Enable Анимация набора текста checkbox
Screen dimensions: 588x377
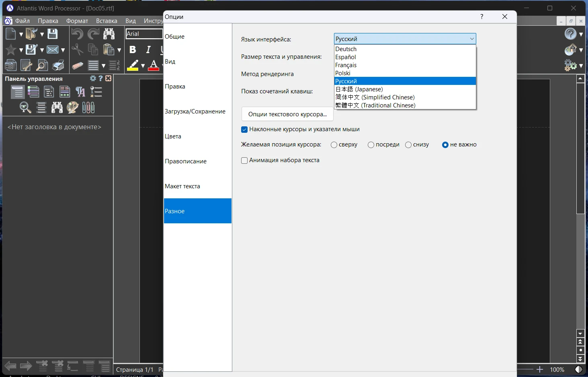(244, 161)
